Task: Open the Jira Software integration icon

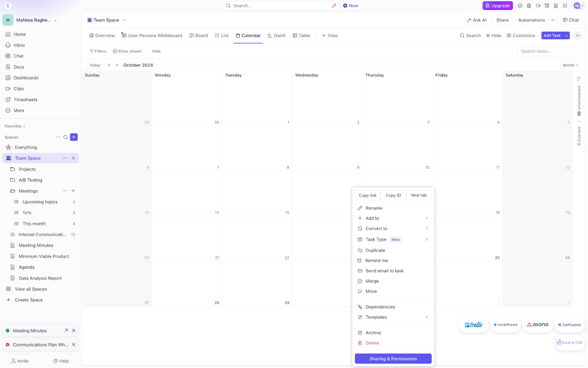Action: click(505, 325)
